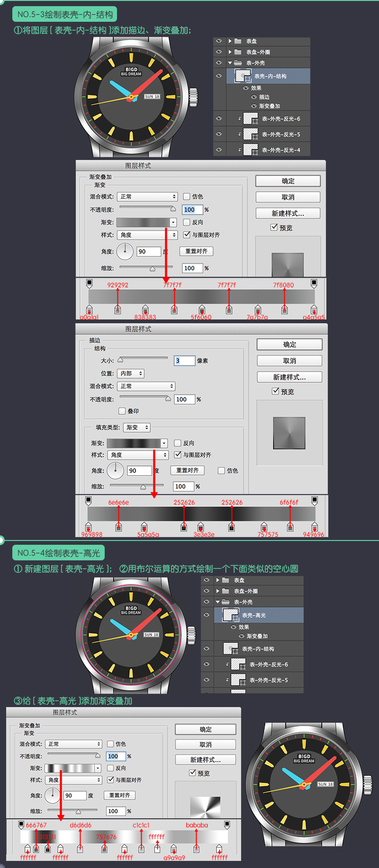Hide the 表-外壳-反光-4 layer
Image resolution: width=379 pixels, height=868 pixels.
[x=219, y=150]
